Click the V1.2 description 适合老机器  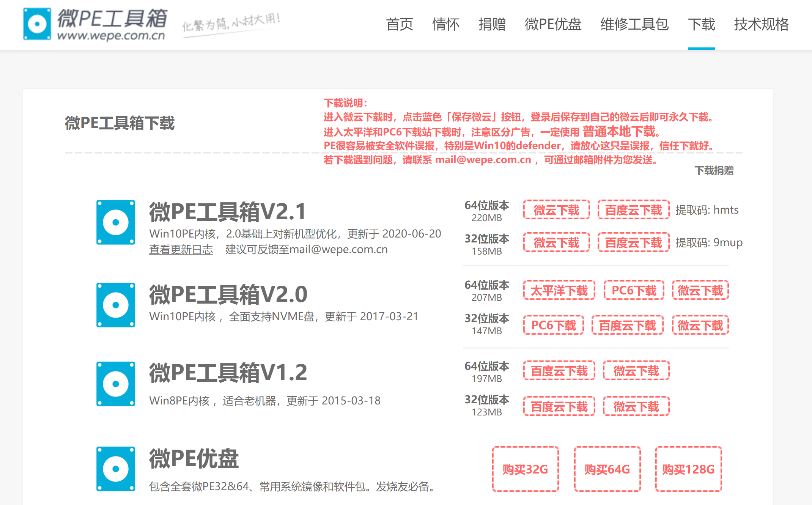pyautogui.click(x=265, y=401)
